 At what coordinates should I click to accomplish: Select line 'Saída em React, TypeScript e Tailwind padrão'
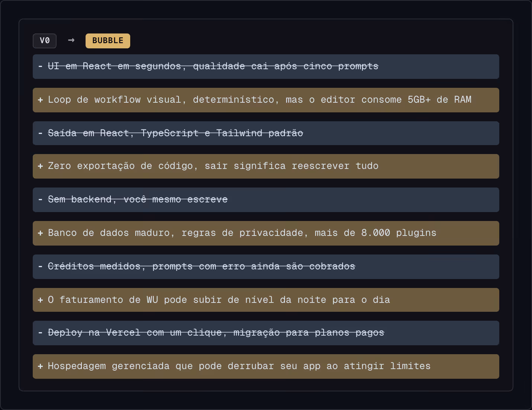pyautogui.click(x=266, y=133)
